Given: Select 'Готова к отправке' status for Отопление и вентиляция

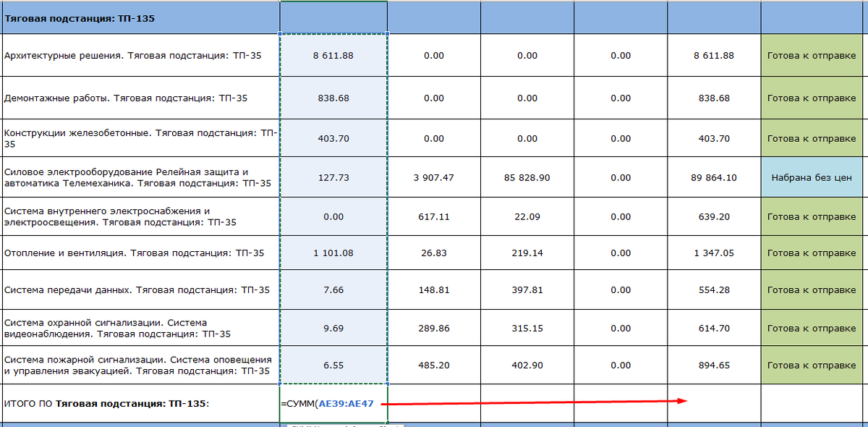Looking at the screenshot, I should point(812,253).
